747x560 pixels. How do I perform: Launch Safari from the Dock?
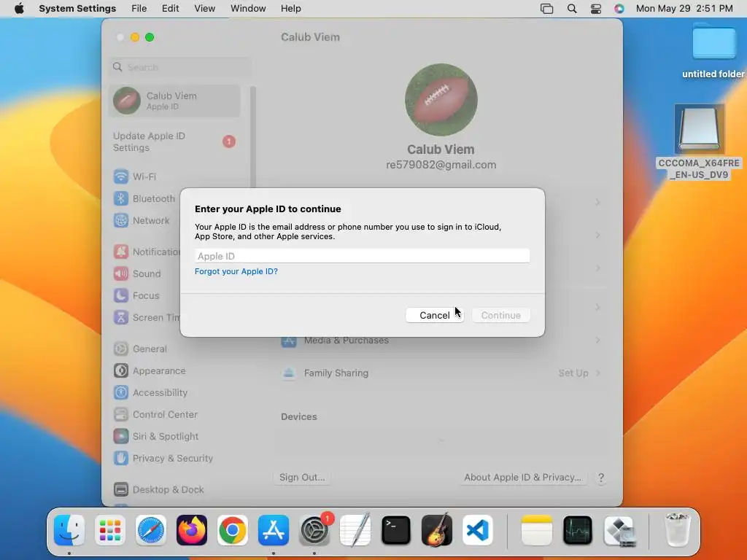click(151, 530)
